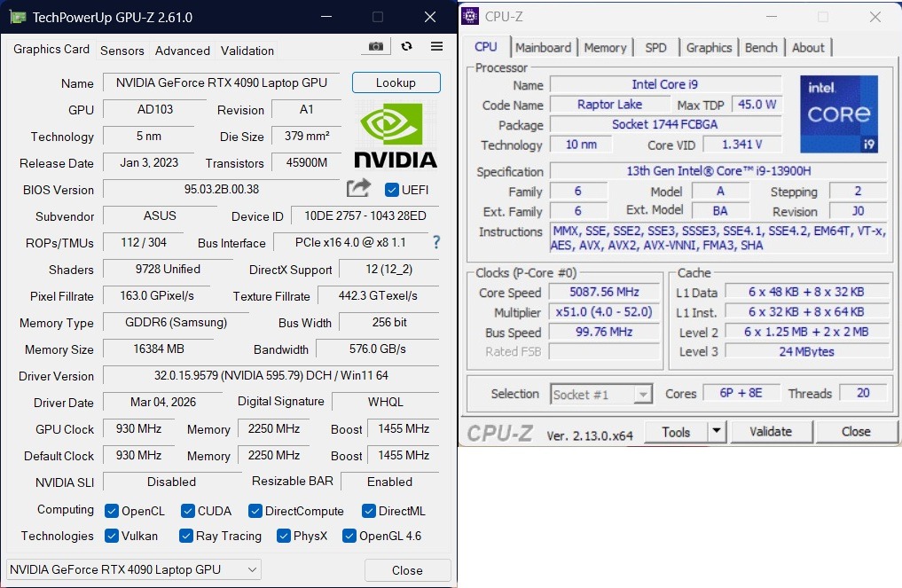This screenshot has height=588, width=902.
Task: Click the Package Socket 1744 FCBGA field
Action: pos(665,124)
